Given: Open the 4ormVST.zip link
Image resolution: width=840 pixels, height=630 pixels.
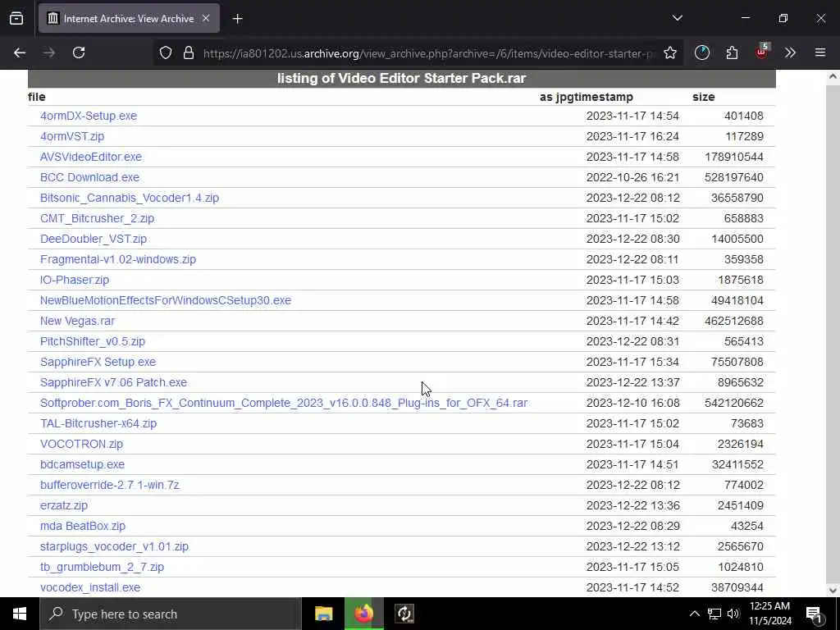Looking at the screenshot, I should (72, 136).
